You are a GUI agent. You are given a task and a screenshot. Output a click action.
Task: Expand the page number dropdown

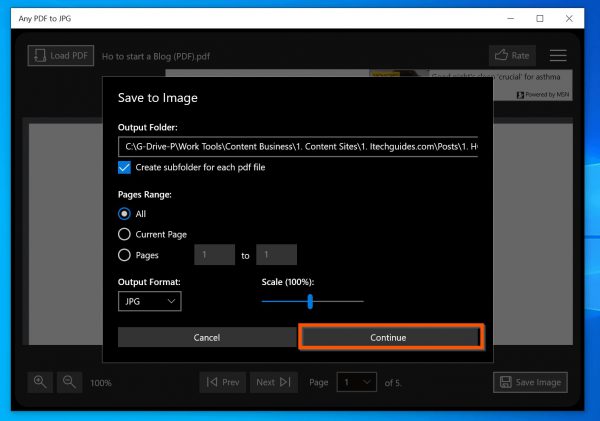357,382
